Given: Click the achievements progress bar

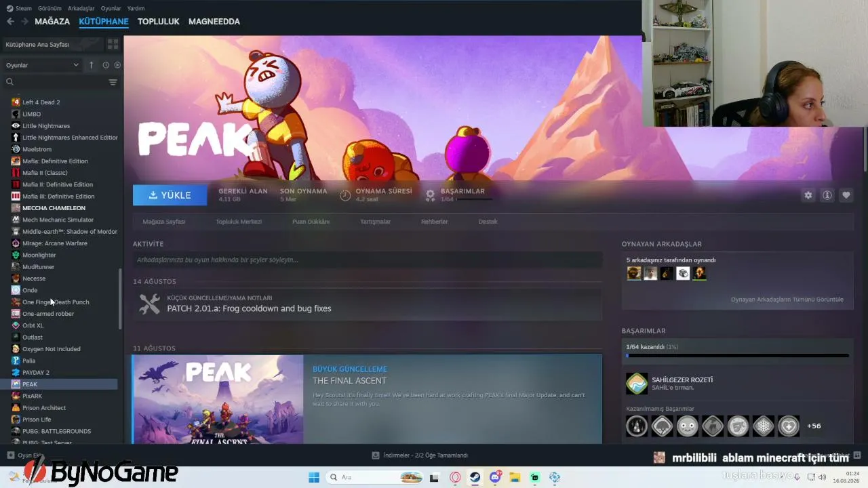Looking at the screenshot, I should point(737,355).
